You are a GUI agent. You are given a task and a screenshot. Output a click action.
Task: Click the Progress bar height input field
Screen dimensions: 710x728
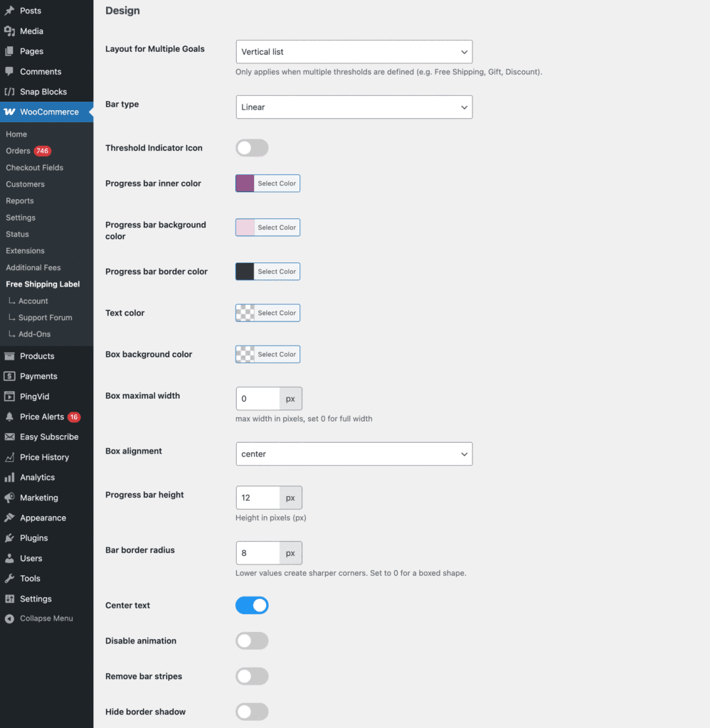point(258,498)
